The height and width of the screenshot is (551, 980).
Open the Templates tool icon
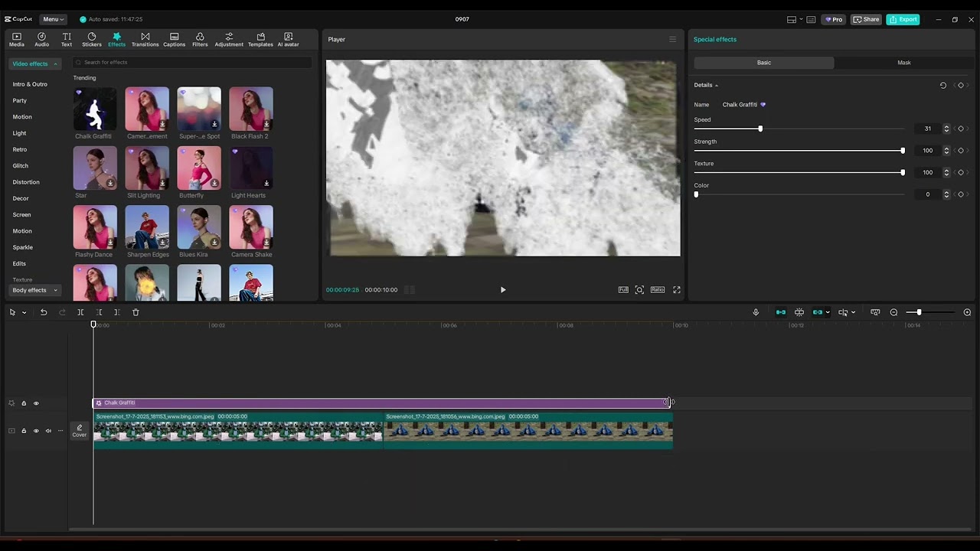pyautogui.click(x=260, y=40)
